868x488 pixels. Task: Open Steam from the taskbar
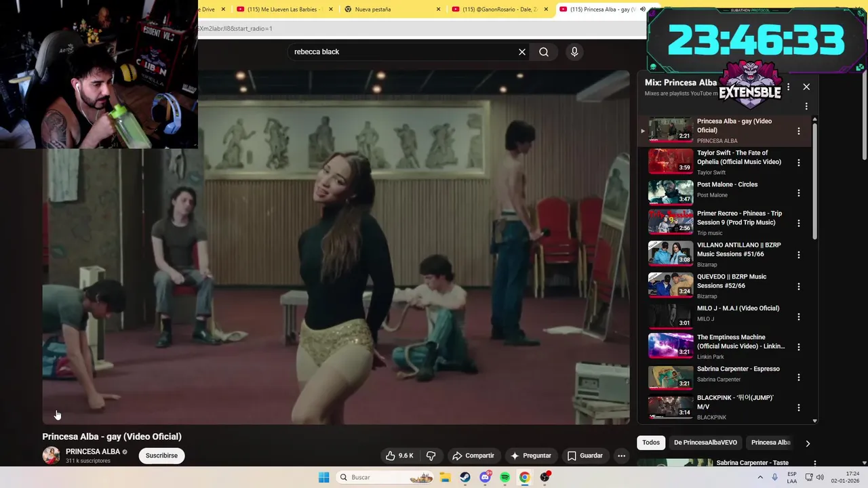click(465, 477)
